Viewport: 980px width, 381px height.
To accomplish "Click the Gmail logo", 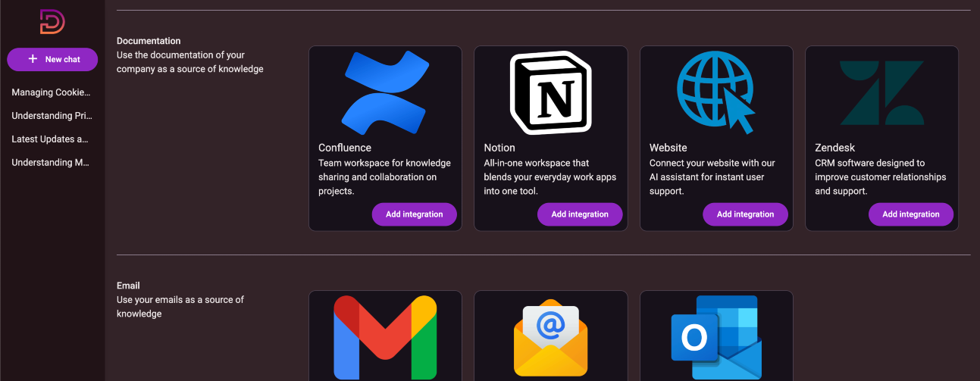I will pos(385,338).
